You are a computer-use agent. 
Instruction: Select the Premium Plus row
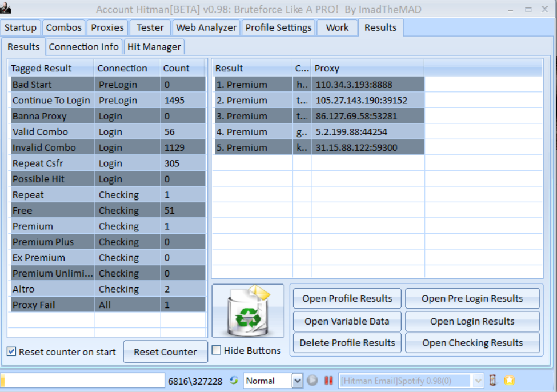[x=108, y=242]
